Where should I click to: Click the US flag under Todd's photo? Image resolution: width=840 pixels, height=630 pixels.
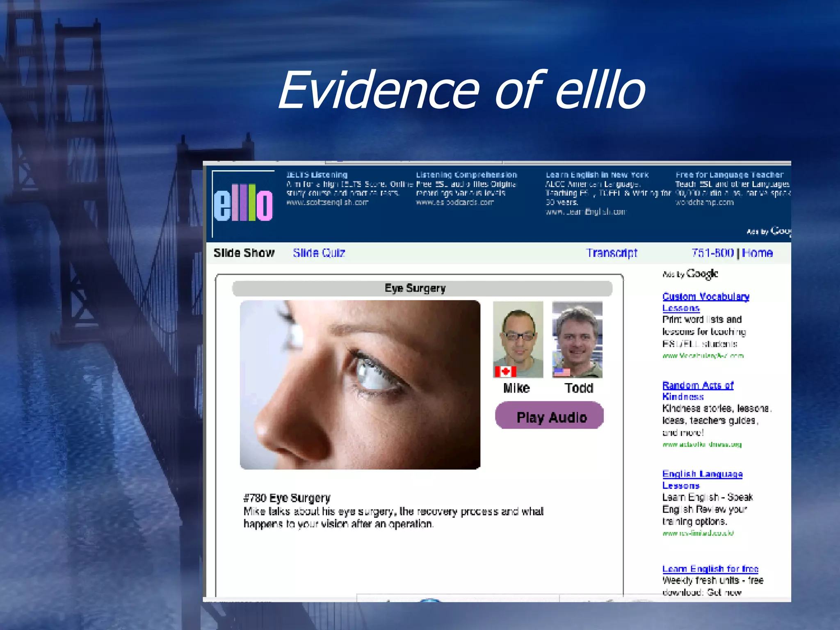pos(562,372)
